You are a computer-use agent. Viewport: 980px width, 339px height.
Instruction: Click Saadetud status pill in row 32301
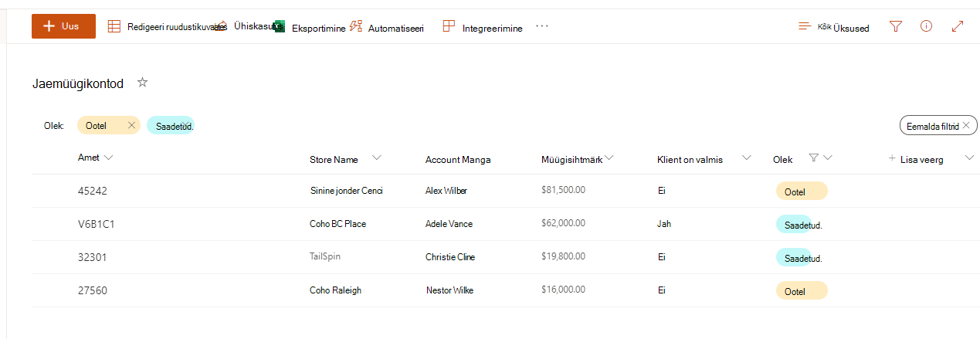coord(799,258)
